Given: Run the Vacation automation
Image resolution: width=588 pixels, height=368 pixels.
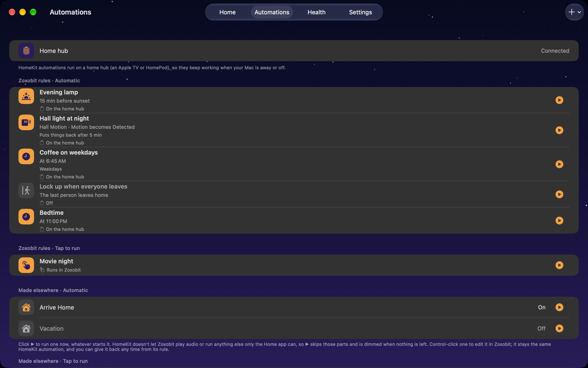Looking at the screenshot, I should click(x=559, y=328).
